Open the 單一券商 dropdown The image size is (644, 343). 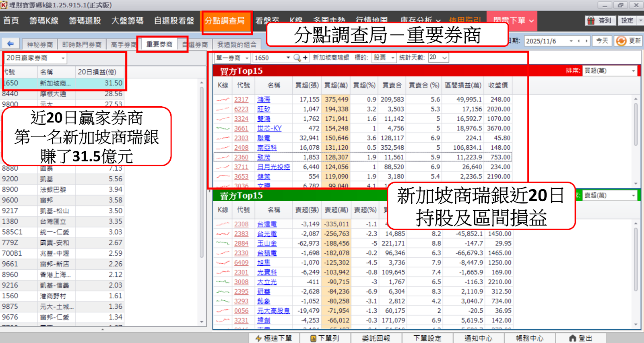(247, 58)
